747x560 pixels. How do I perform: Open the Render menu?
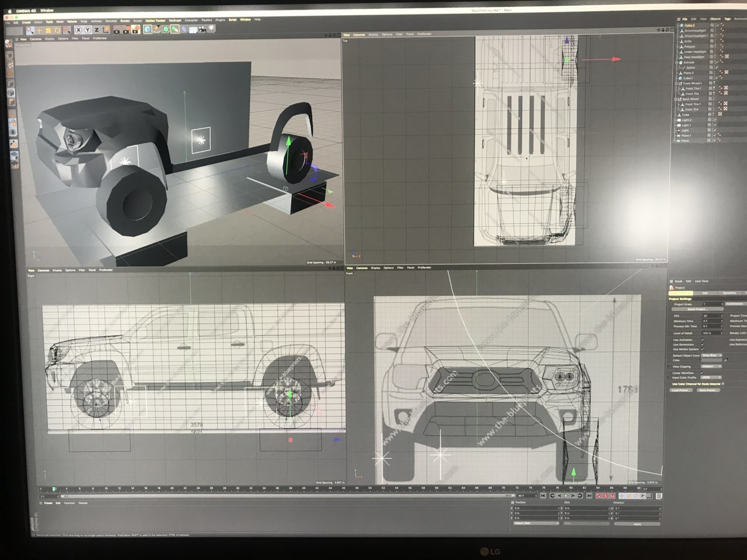pos(125,21)
